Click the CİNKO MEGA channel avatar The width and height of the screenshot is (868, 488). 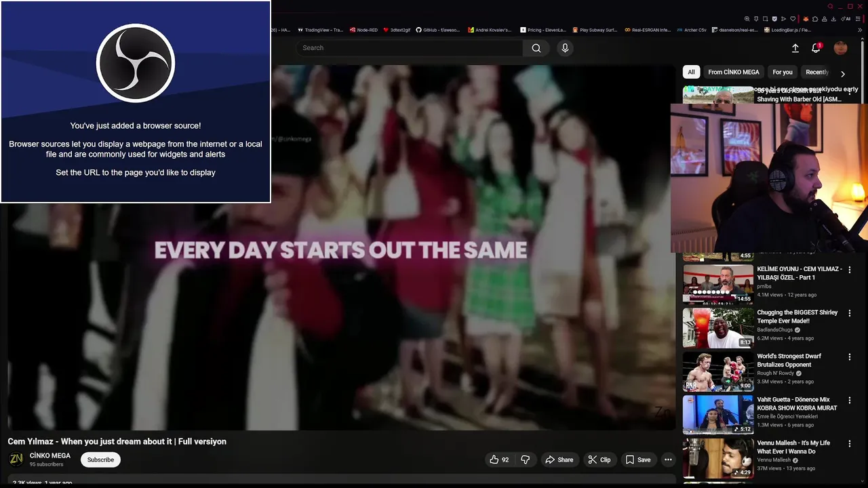coord(16,460)
